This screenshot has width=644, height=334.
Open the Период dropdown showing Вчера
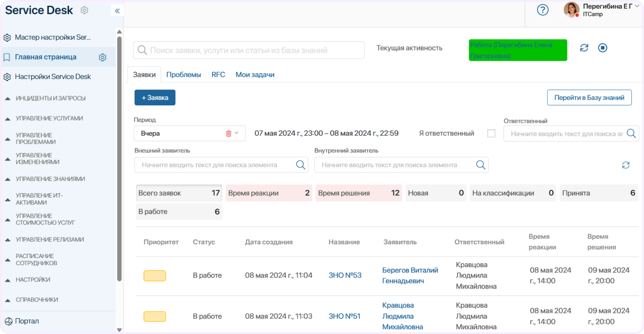(189, 133)
